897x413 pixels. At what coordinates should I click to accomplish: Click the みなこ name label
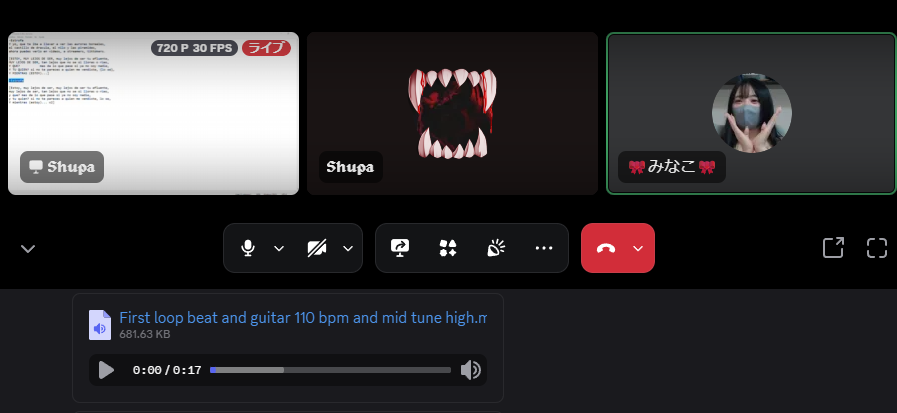point(672,167)
